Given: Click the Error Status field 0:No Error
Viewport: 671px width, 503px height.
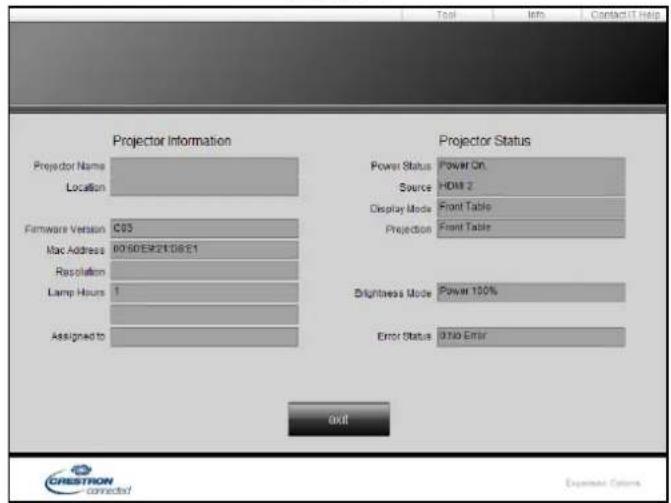Looking at the screenshot, I should pyautogui.click(x=531, y=336).
